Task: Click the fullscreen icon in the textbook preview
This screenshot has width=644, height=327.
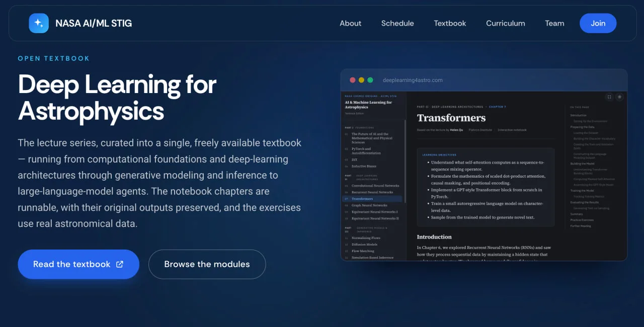Action: 609,97
